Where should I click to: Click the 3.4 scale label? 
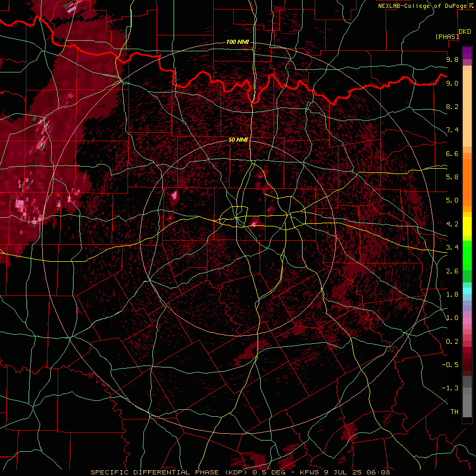(452, 248)
